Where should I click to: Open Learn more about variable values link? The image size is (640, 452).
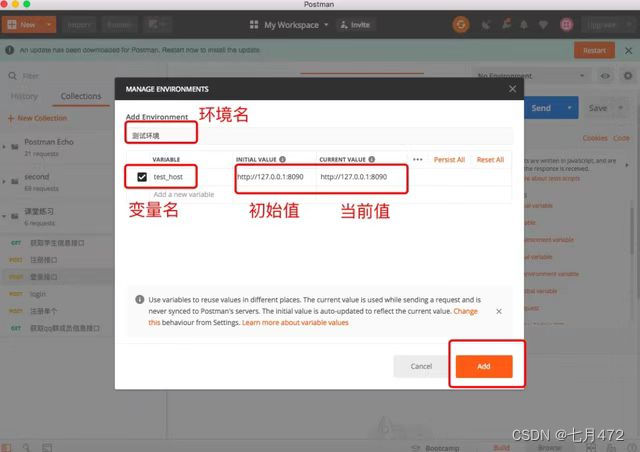(x=295, y=323)
